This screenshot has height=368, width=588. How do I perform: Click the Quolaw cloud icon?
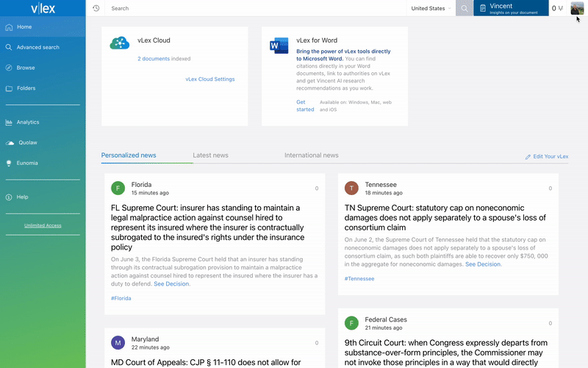point(10,143)
